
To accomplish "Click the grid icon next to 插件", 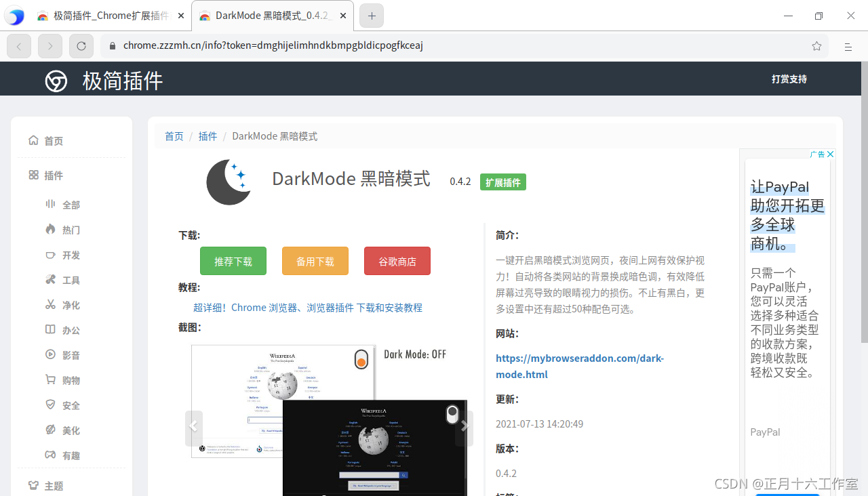I will pos(33,175).
